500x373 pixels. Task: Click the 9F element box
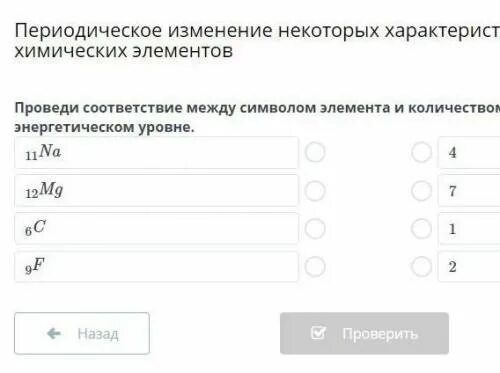tap(156, 267)
